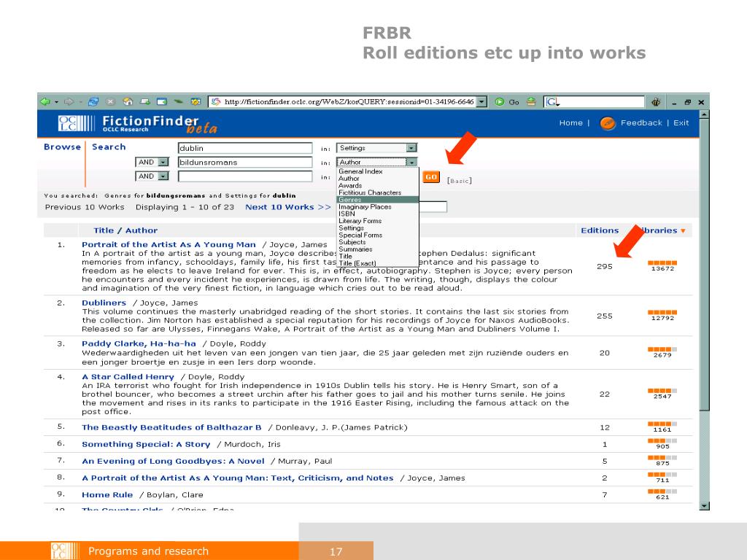Screen dimensions: 747x560
Task: Choose Imaginary Places option
Action: (x=365, y=207)
